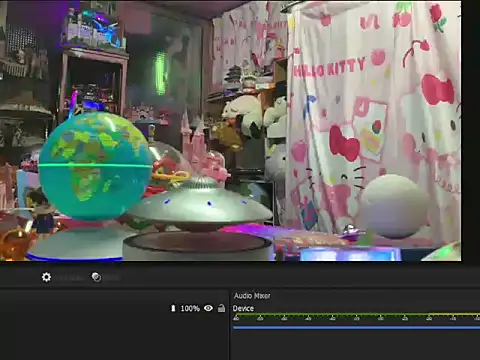The image size is (480, 360).
Task: Click the battery icon beside 100%
Action: 173,308
